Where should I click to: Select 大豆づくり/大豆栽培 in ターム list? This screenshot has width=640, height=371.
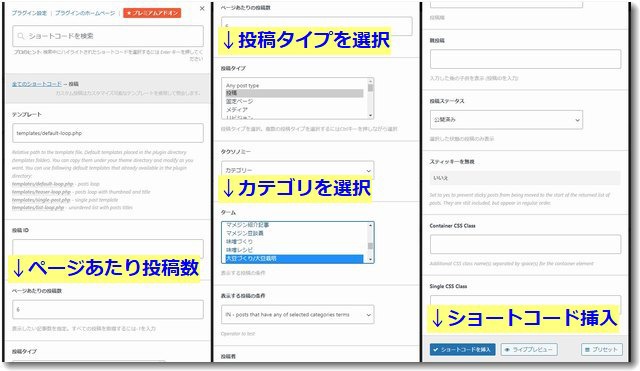(294, 259)
